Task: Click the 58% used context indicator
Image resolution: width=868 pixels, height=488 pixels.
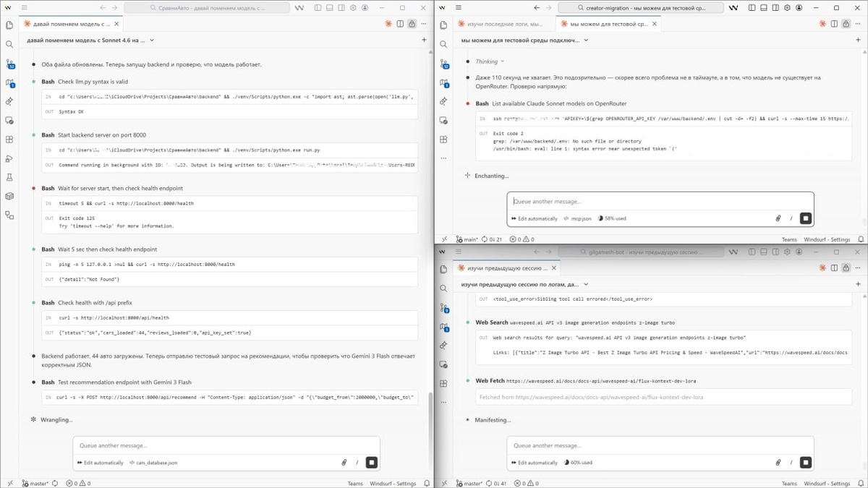Action: coord(612,218)
